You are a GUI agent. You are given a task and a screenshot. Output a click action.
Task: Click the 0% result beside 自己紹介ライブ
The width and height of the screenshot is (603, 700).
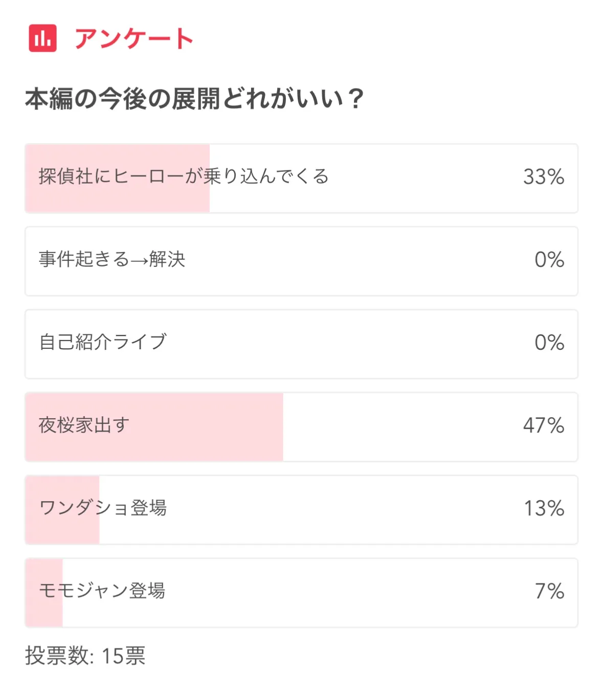coord(549,343)
